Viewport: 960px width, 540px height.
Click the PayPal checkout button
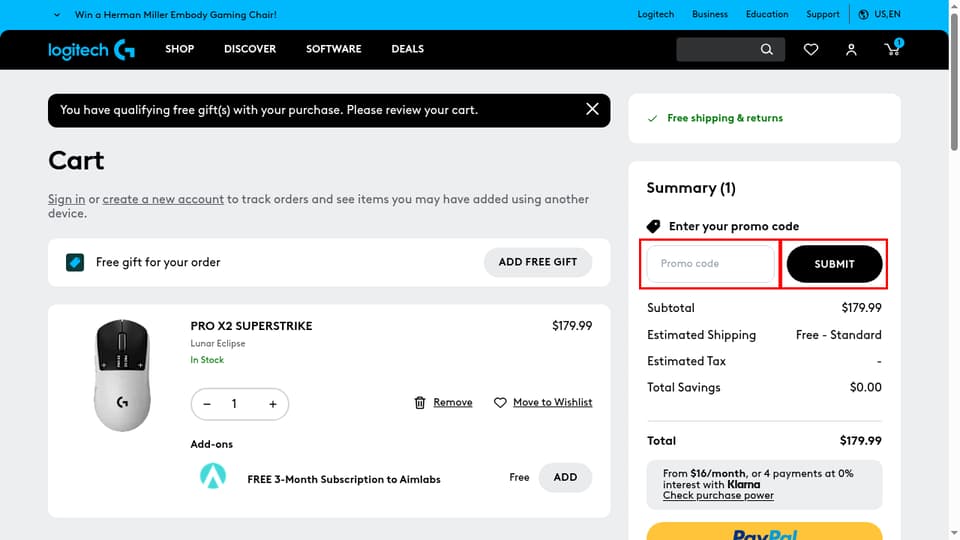click(x=765, y=531)
